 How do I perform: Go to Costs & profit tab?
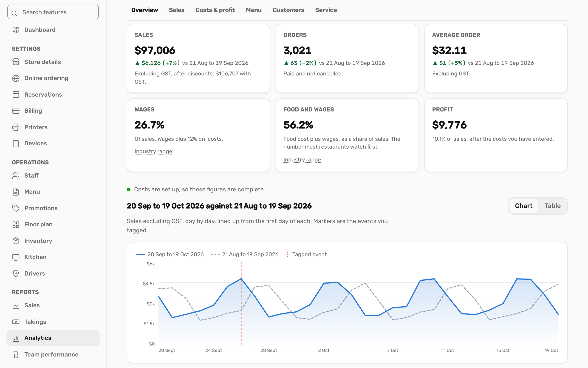click(215, 10)
